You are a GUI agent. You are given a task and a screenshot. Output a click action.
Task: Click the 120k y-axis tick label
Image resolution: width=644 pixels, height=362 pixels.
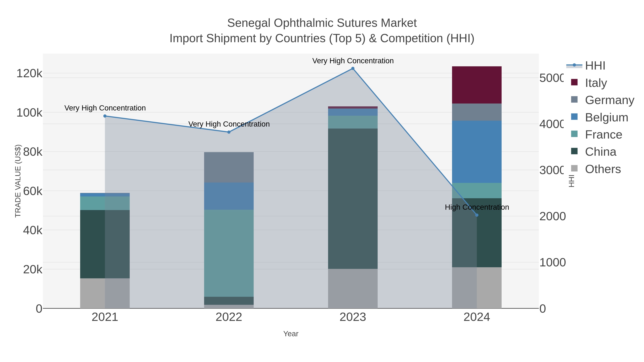[x=30, y=73]
